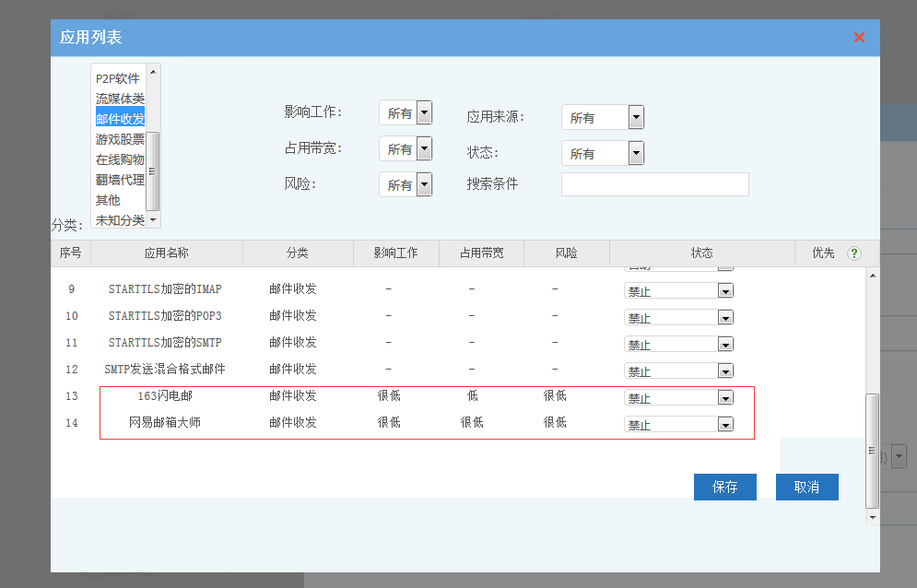Click the green help icon beside 优先
The width and height of the screenshot is (917, 588).
(x=853, y=253)
